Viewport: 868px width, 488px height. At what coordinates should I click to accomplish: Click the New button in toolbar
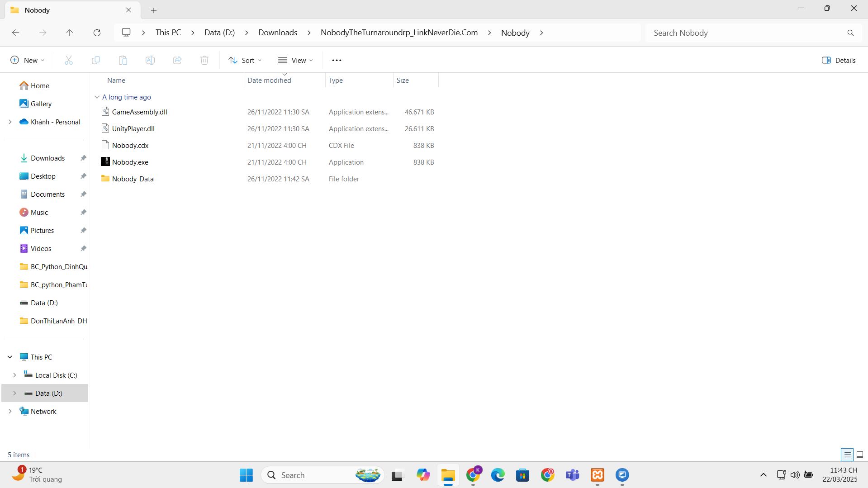28,60
